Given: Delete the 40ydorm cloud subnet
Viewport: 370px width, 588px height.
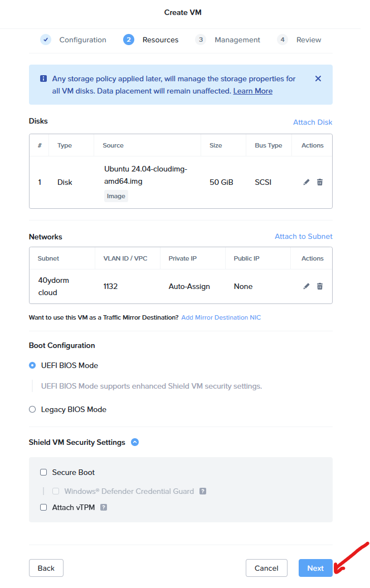Looking at the screenshot, I should click(x=320, y=286).
